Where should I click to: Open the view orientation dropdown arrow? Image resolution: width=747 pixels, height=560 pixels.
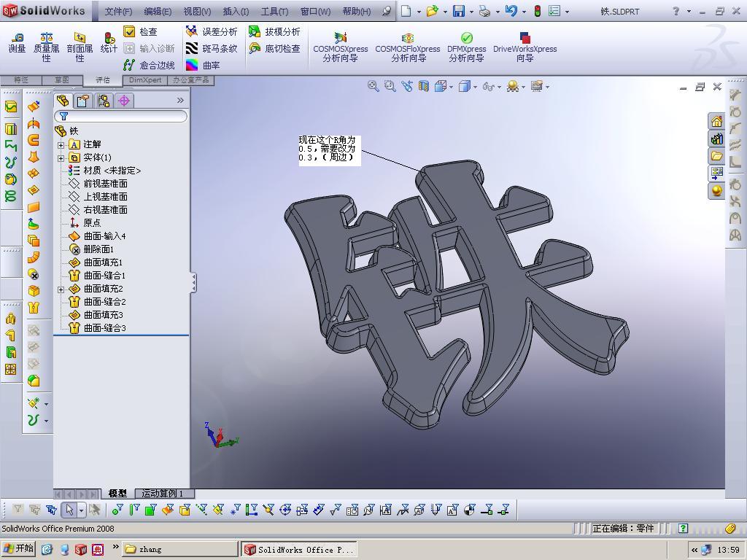click(x=451, y=87)
